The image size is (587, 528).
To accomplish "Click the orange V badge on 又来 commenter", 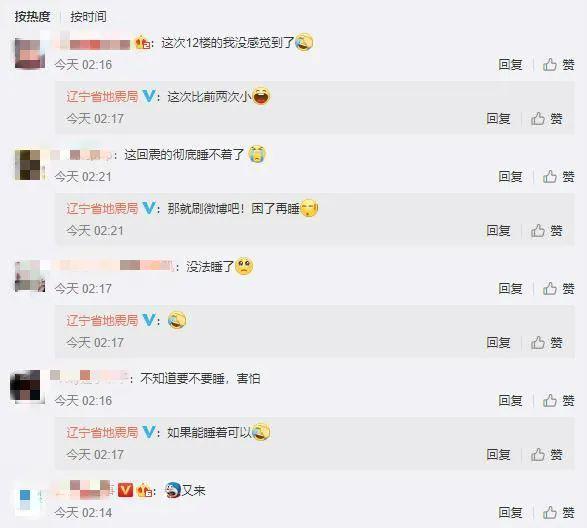I will [x=125, y=490].
